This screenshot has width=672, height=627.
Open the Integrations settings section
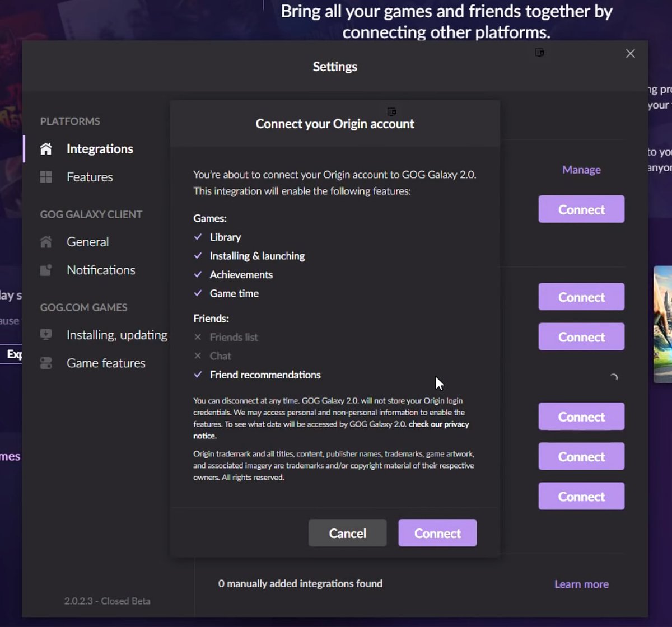coord(100,149)
